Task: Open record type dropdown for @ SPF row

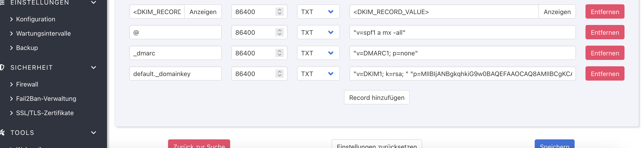Action: click(x=318, y=32)
